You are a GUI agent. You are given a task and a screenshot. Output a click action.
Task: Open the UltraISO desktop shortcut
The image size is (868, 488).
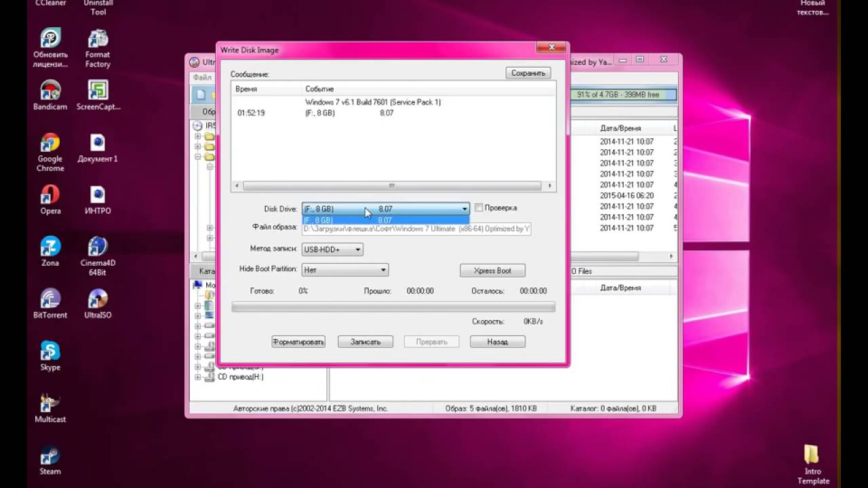pos(98,304)
